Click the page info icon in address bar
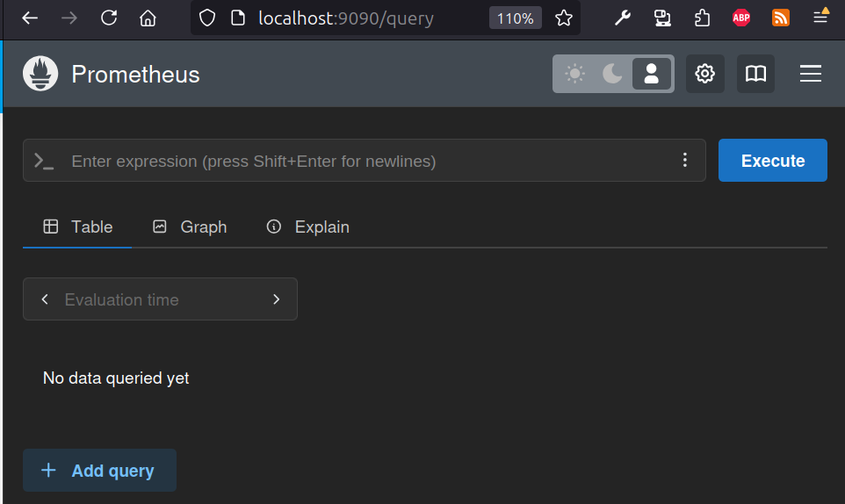The width and height of the screenshot is (845, 504). (x=238, y=18)
